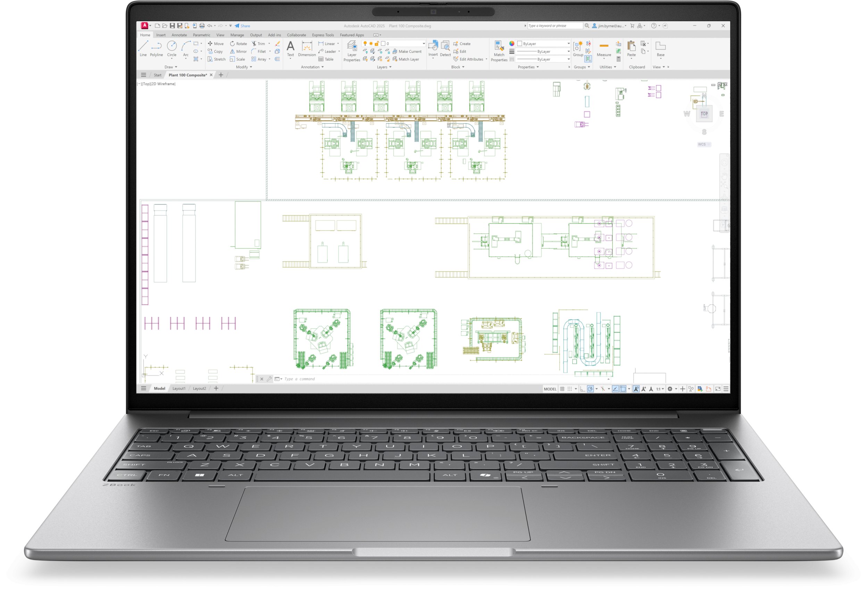Click the Share button
This screenshot has height=589, width=868.
tap(242, 26)
